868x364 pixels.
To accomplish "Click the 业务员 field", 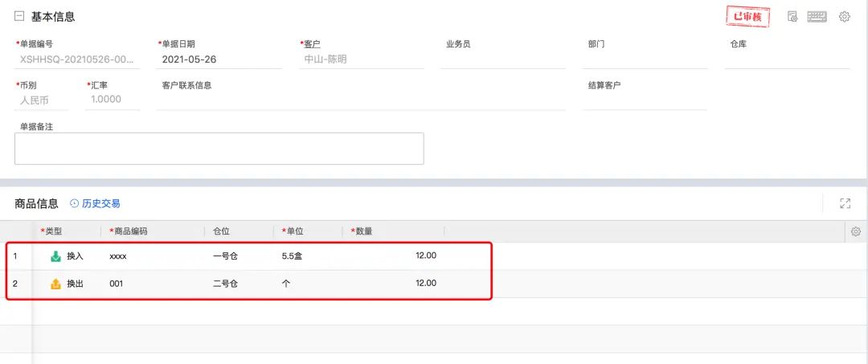I will [503, 59].
